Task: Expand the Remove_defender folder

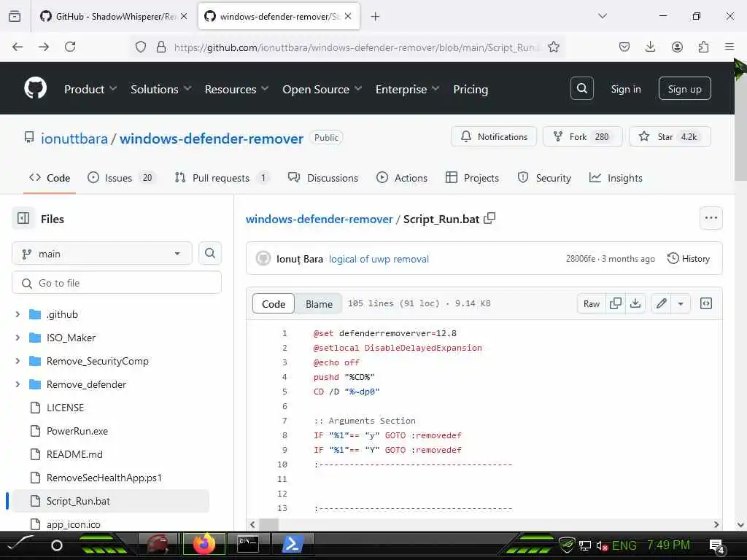Action: tap(18, 384)
